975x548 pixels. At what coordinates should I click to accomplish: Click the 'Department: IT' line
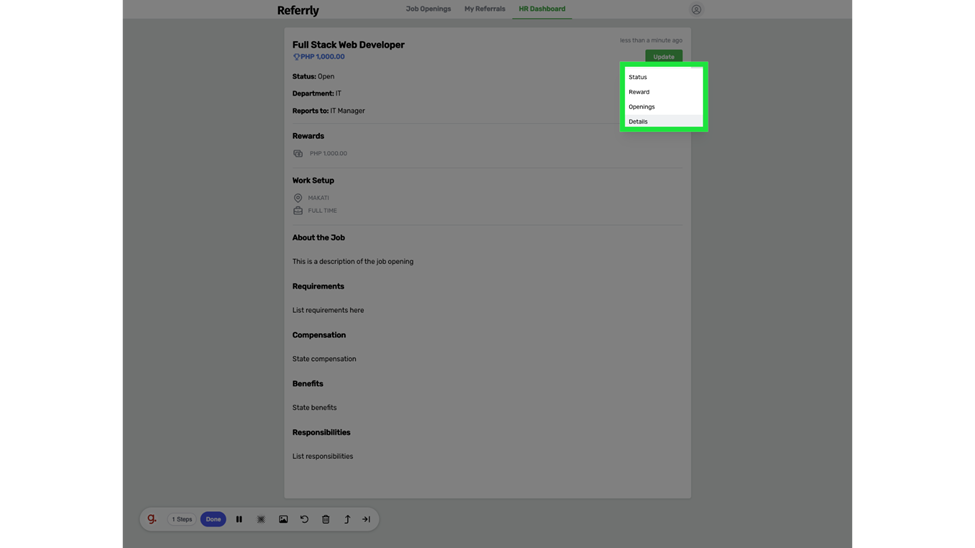click(317, 93)
